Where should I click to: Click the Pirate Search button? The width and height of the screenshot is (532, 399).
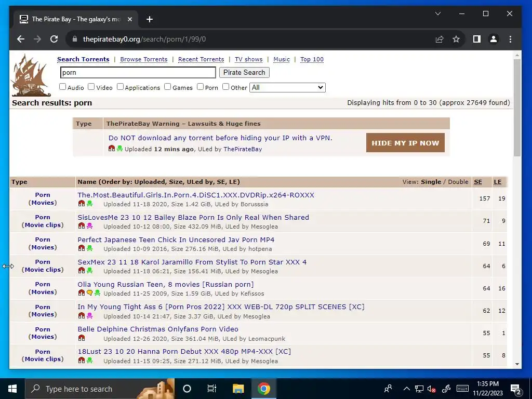(x=244, y=73)
